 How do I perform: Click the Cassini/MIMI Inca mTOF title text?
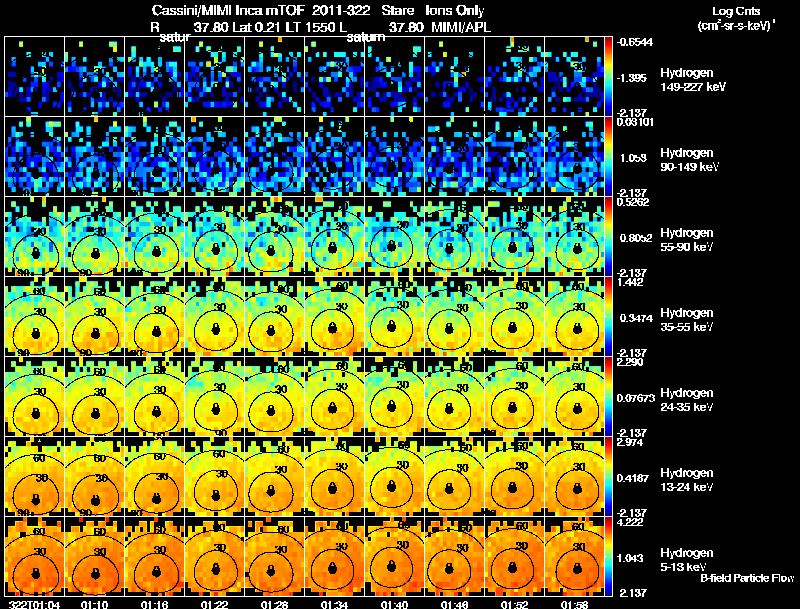(228, 10)
